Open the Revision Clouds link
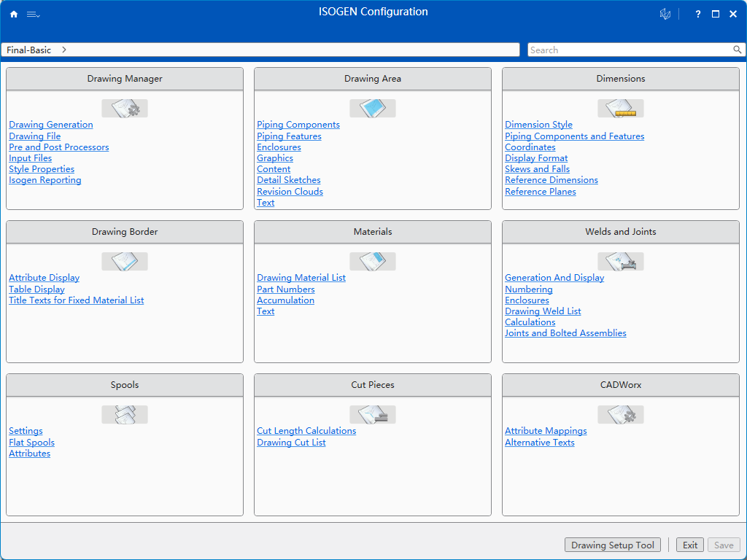This screenshot has width=747, height=560. tap(290, 192)
